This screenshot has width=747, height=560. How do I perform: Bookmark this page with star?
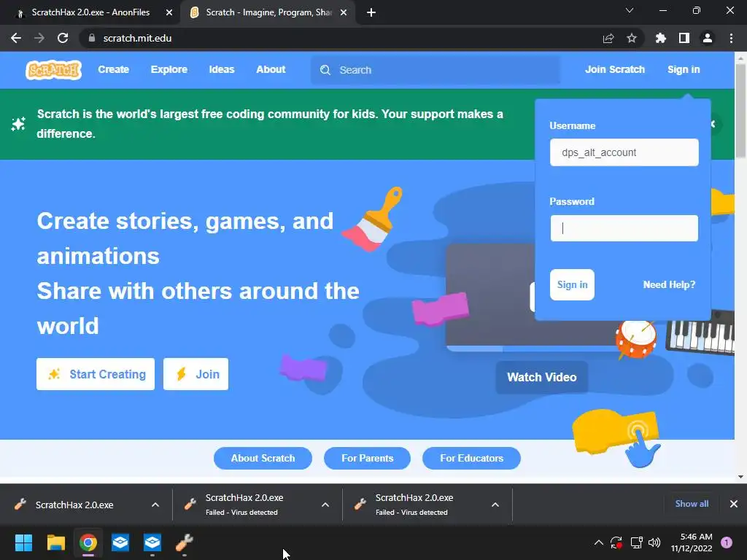pyautogui.click(x=632, y=38)
